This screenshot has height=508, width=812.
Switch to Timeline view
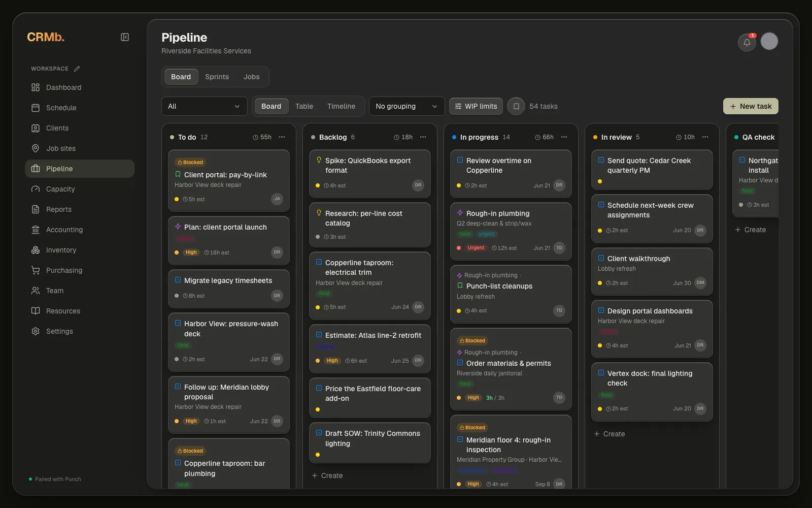pyautogui.click(x=341, y=106)
